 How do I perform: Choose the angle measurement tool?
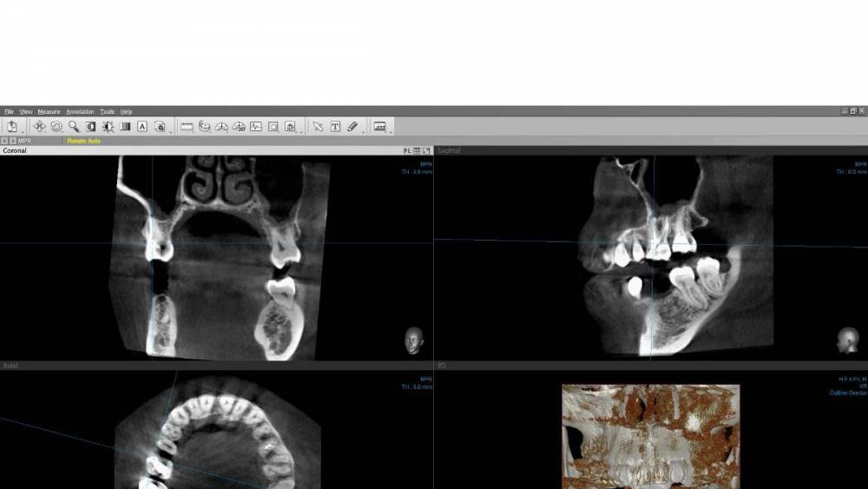coord(221,126)
